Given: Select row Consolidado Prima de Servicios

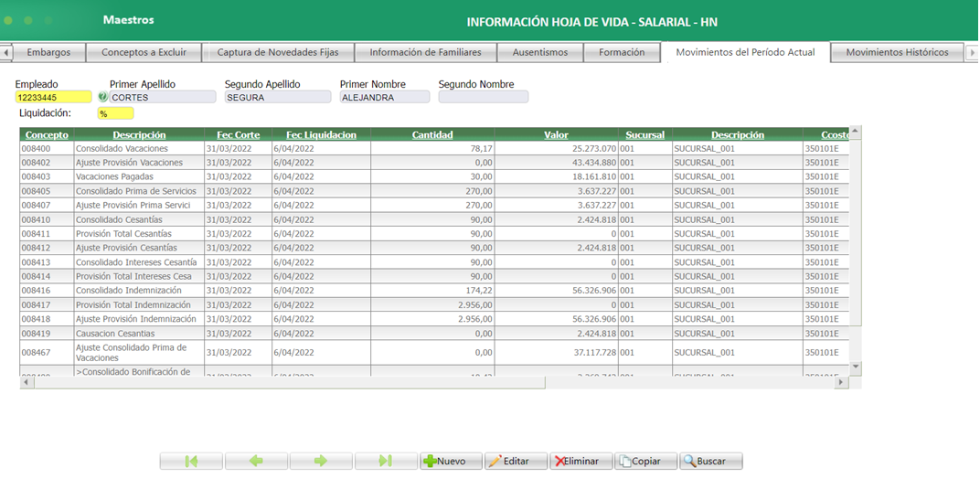Looking at the screenshot, I should [x=434, y=191].
